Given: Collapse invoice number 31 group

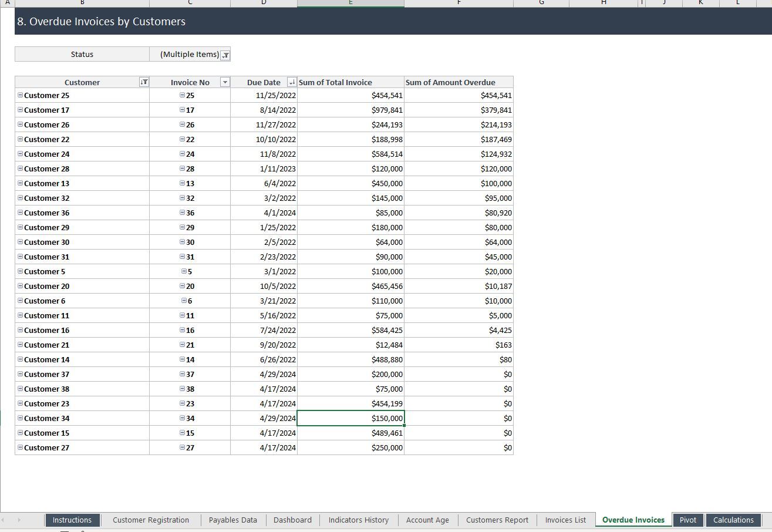Looking at the screenshot, I should [x=182, y=257].
